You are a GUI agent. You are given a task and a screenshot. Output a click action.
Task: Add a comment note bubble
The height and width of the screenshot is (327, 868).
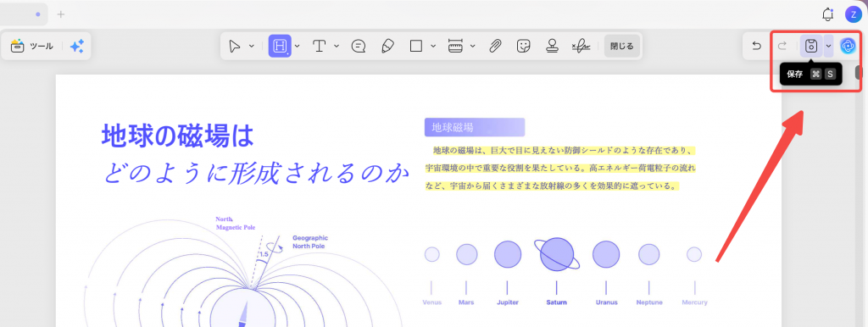[359, 46]
